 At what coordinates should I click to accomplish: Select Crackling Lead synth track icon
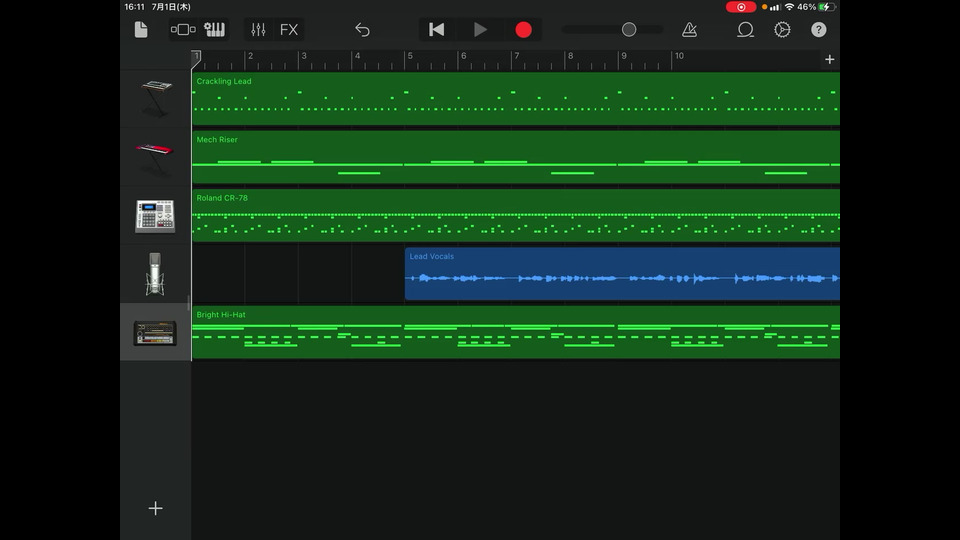tap(156, 98)
